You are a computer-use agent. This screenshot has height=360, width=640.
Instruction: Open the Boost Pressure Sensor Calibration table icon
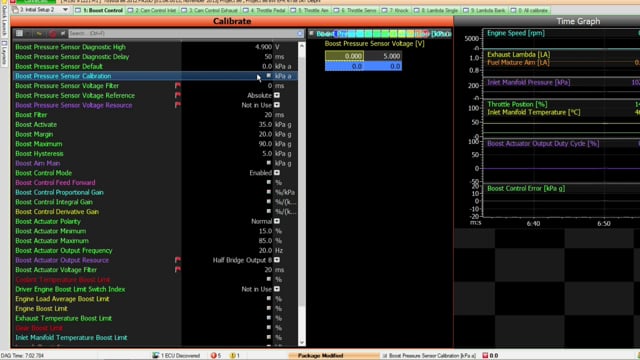tap(269, 76)
